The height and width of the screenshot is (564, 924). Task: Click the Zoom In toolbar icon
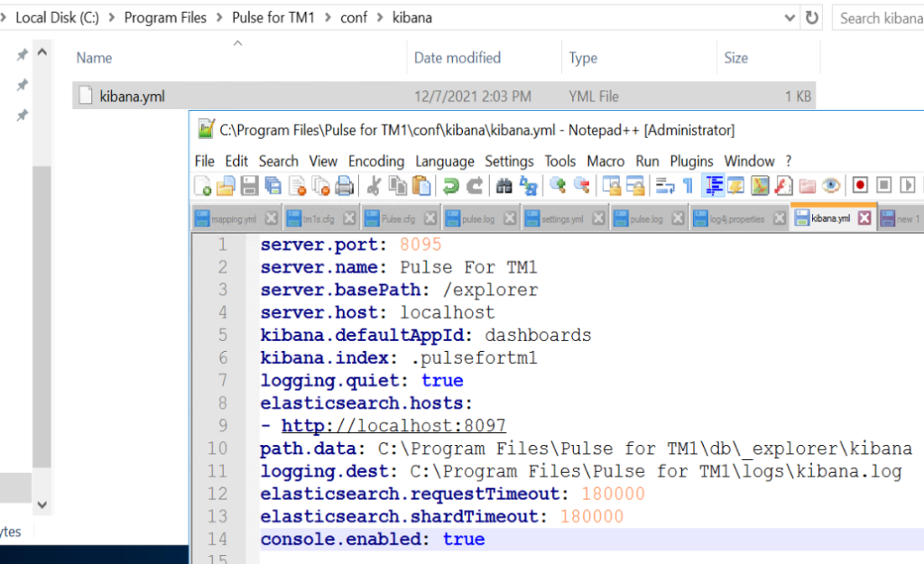pos(559,186)
